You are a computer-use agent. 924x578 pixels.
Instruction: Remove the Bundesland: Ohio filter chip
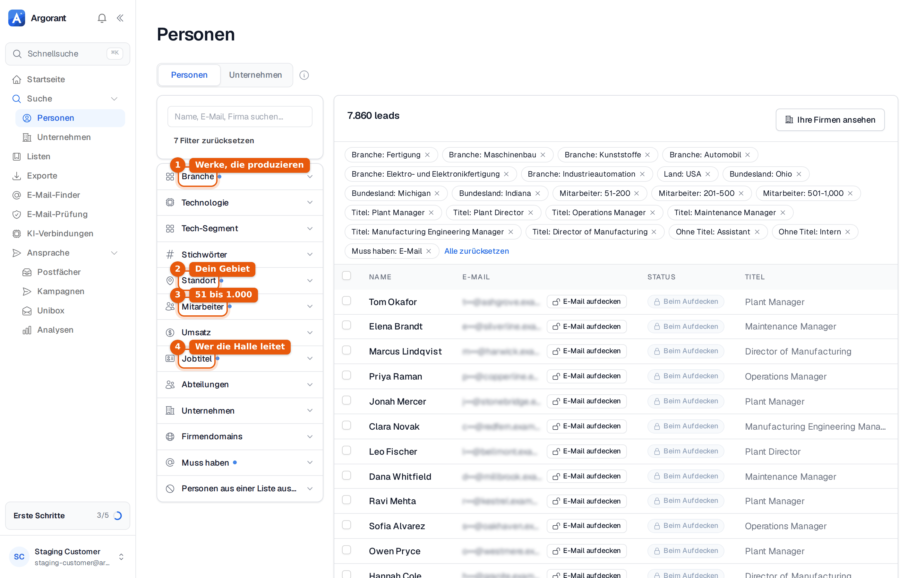798,174
